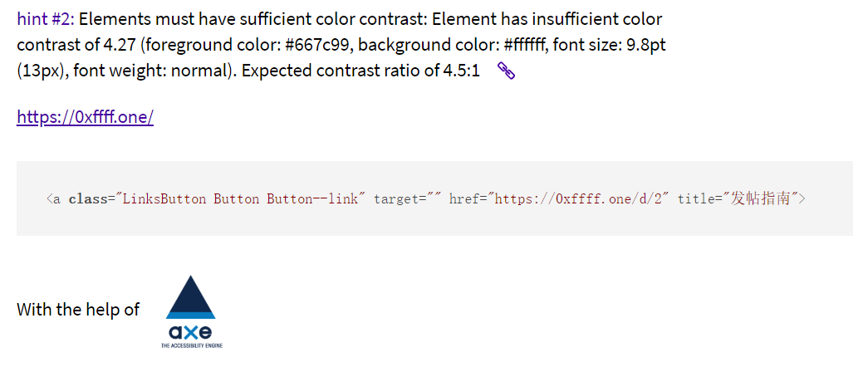The height and width of the screenshot is (367, 868).
Task: Click the 'contrast of 4.27' text
Action: 76,45
